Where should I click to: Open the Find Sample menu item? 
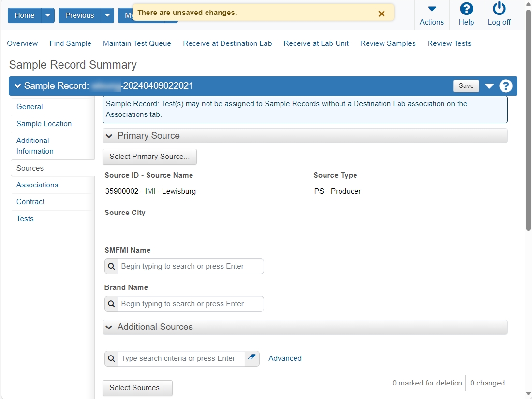point(70,43)
